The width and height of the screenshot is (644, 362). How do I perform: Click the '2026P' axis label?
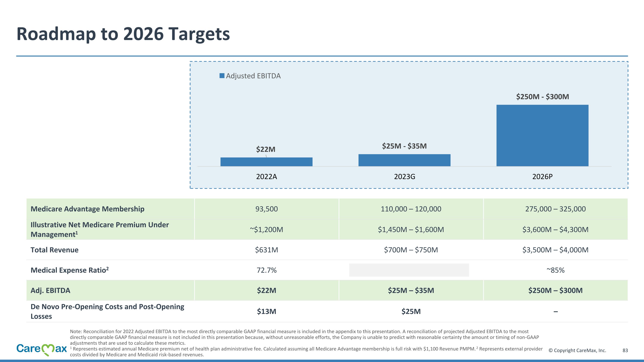tap(542, 177)
